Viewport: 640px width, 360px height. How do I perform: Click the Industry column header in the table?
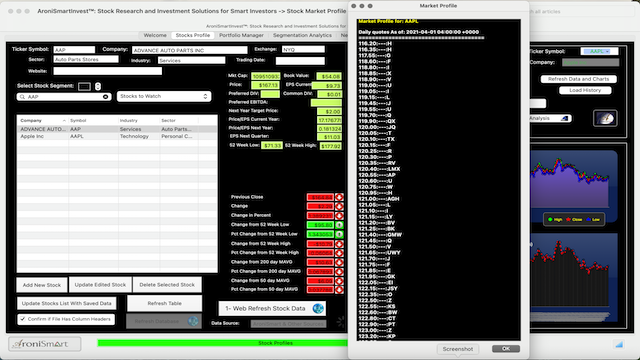coord(139,120)
